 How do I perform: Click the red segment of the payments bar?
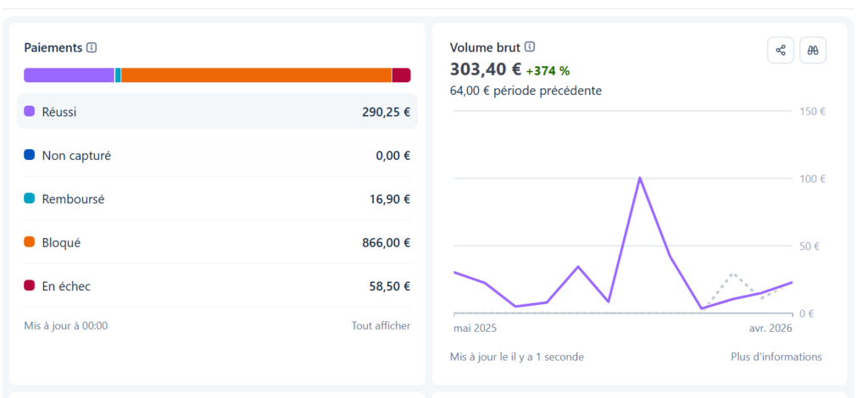[x=401, y=75]
